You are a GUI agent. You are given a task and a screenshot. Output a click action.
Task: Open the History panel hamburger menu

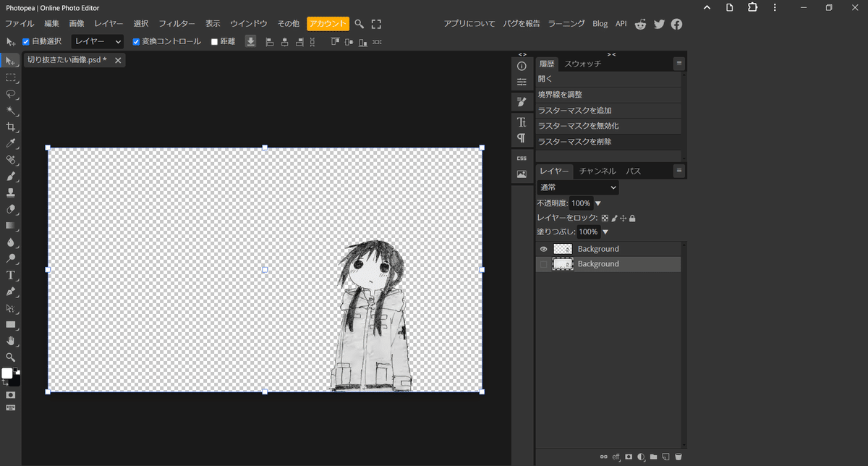(678, 64)
